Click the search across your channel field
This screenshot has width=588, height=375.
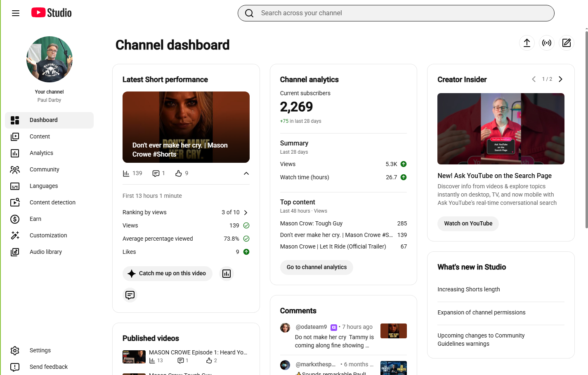click(396, 13)
